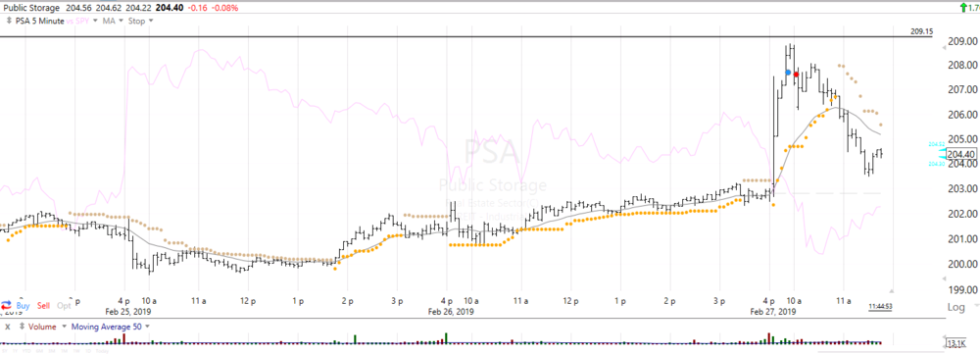The height and width of the screenshot is (354, 980).
Task: Click the Feb 27, 2019 date label
Action: point(774,311)
